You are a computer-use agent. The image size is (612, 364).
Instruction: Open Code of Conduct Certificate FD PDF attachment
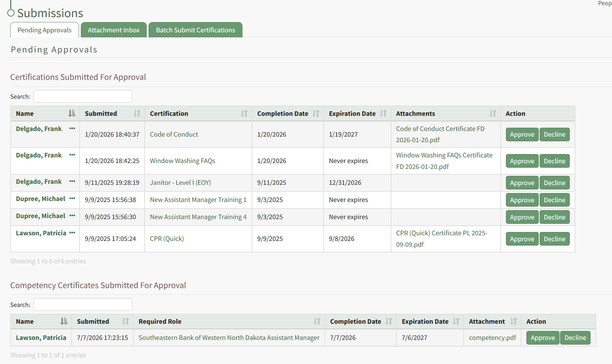click(x=440, y=134)
